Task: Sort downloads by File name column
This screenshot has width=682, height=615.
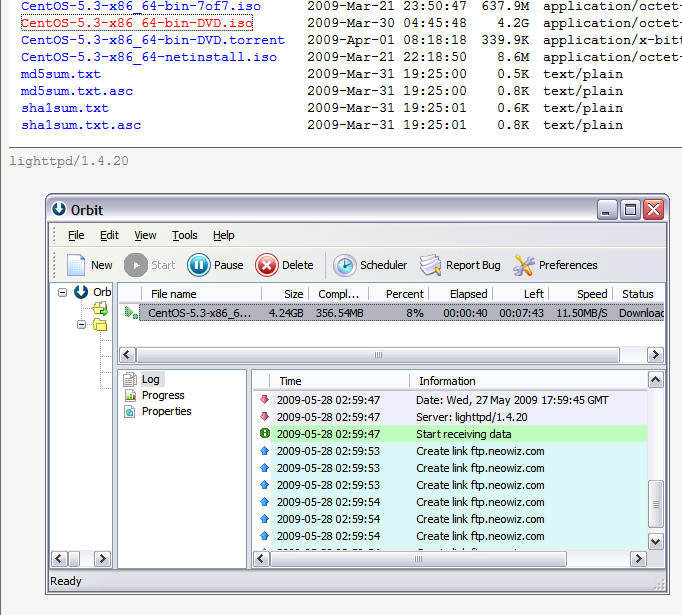Action: 201,294
